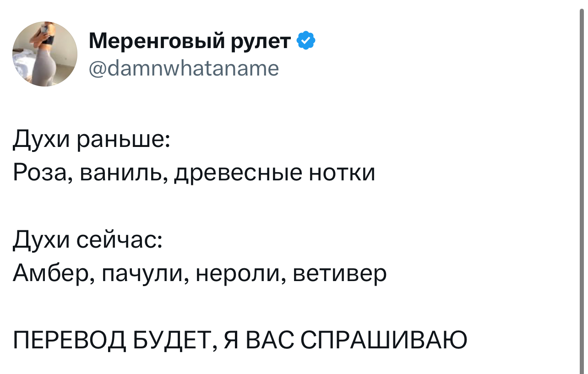Click the word "Роза"
The image size is (588, 374).
[x=40, y=173]
